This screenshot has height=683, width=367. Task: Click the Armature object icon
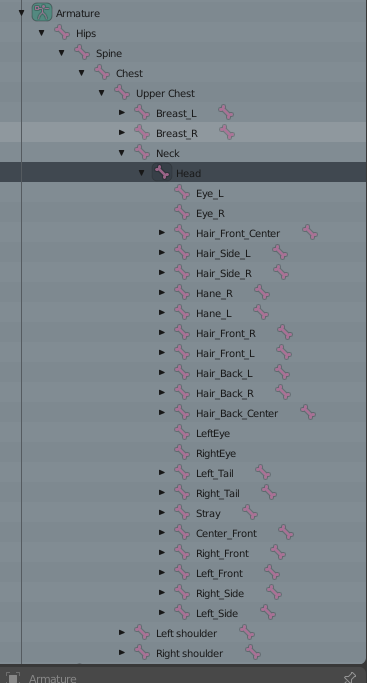pyautogui.click(x=42, y=13)
